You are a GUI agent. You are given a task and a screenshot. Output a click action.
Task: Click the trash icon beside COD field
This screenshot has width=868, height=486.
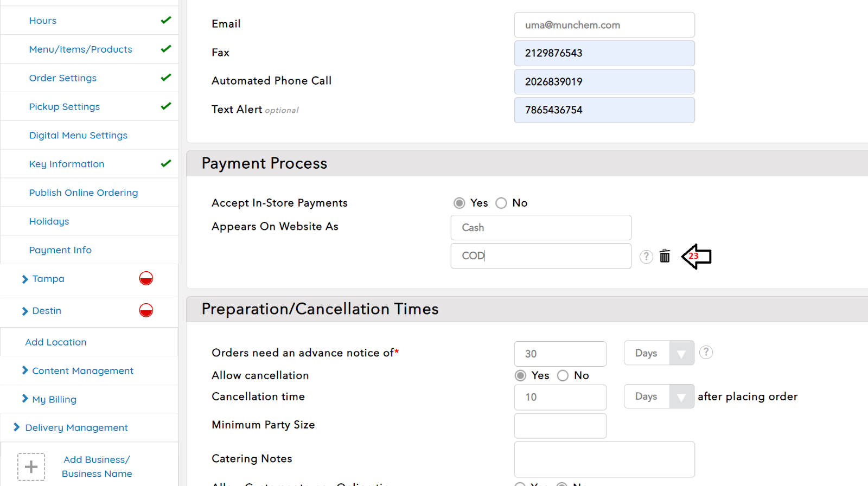(665, 256)
